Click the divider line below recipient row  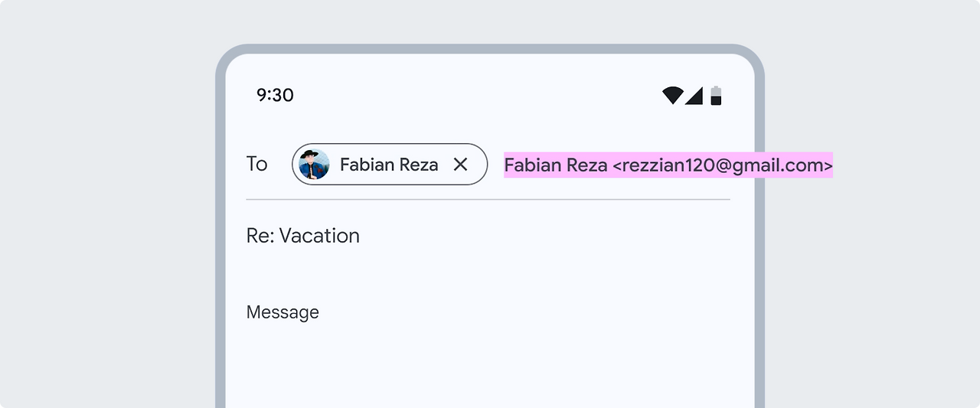tap(488, 199)
